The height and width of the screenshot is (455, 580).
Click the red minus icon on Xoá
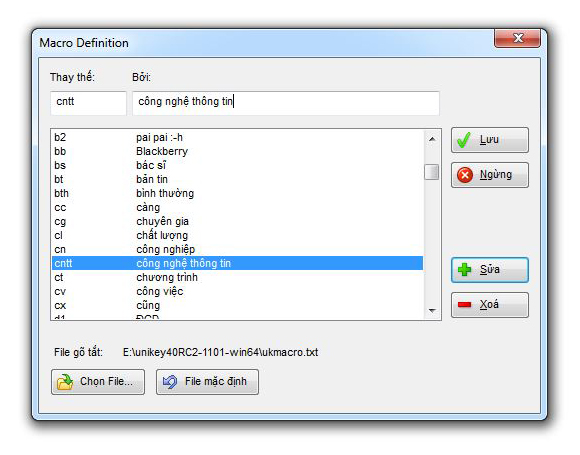pyautogui.click(x=464, y=304)
